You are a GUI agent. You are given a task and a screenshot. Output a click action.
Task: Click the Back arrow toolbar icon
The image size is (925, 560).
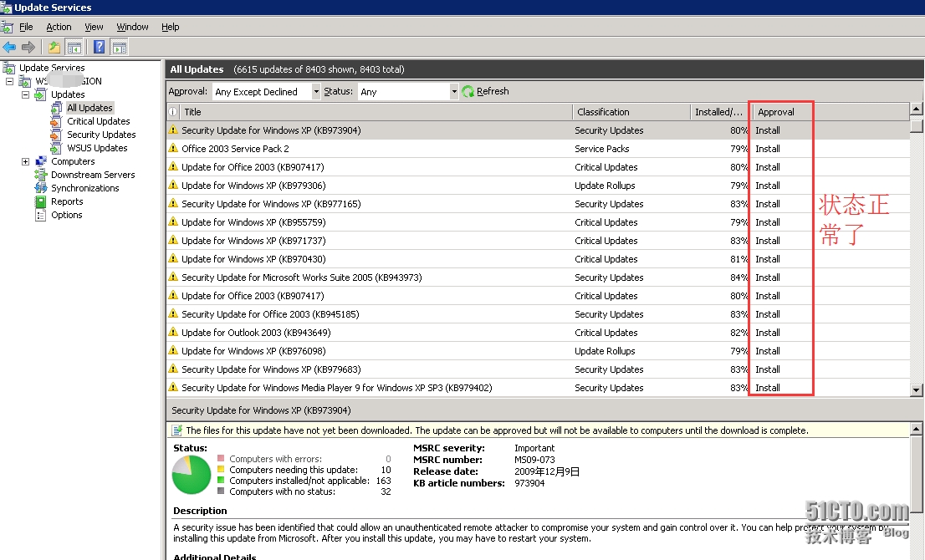tap(9, 47)
